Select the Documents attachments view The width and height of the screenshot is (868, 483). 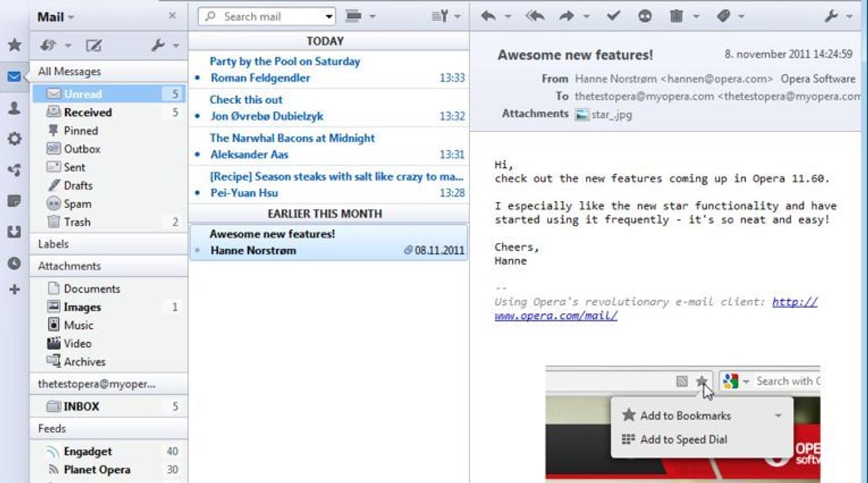[x=109, y=288]
